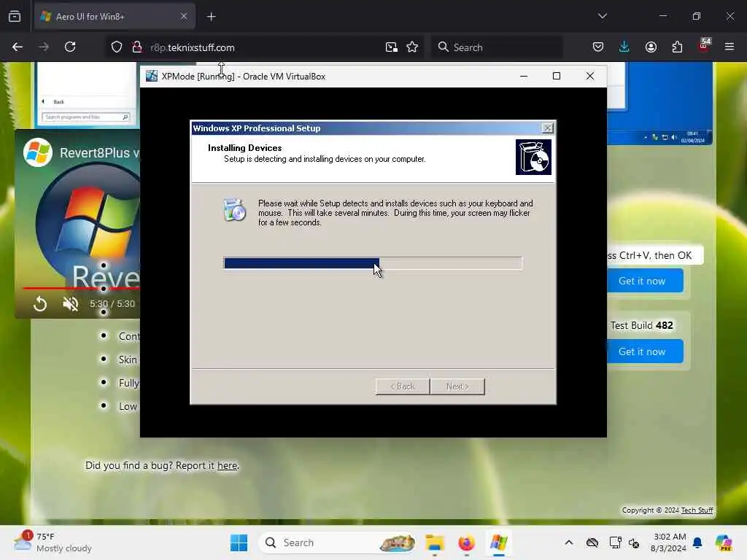
Task: Open the Firefox View icon at top left
Action: 15,17
